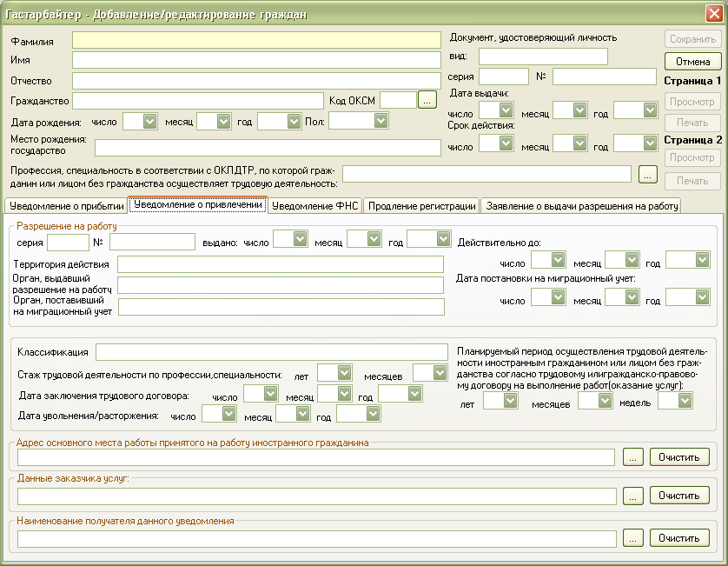This screenshot has width=728, height=566.
Task: Clear the Данные заказчика услуг field with Очистить
Action: (x=679, y=496)
